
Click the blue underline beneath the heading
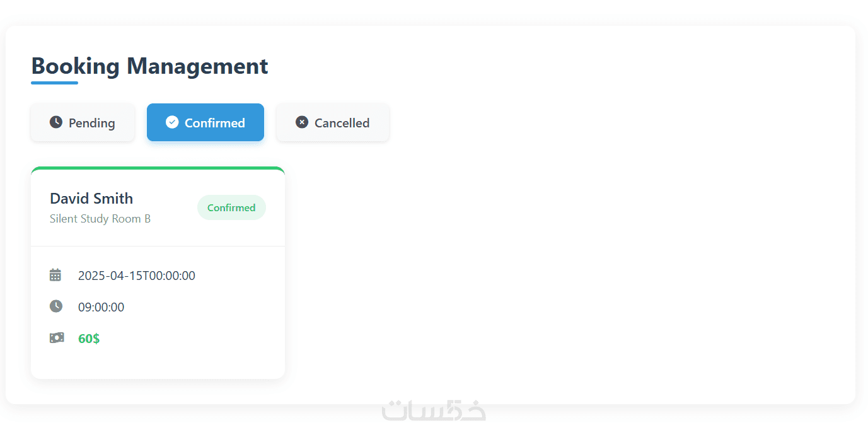(54, 83)
